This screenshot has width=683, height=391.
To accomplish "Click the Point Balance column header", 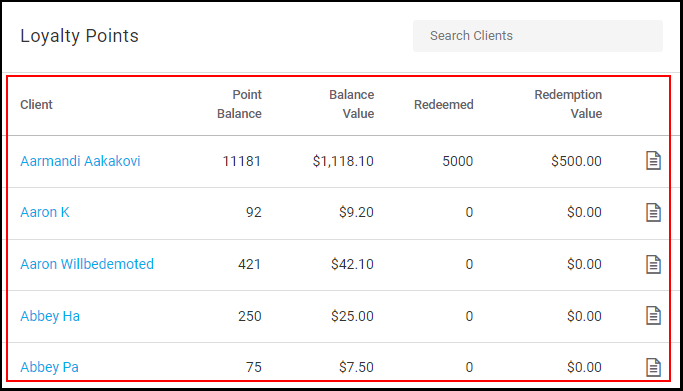I will [239, 104].
